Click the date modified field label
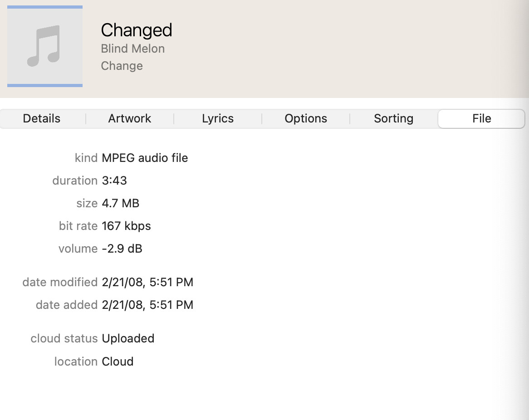 [x=60, y=282]
